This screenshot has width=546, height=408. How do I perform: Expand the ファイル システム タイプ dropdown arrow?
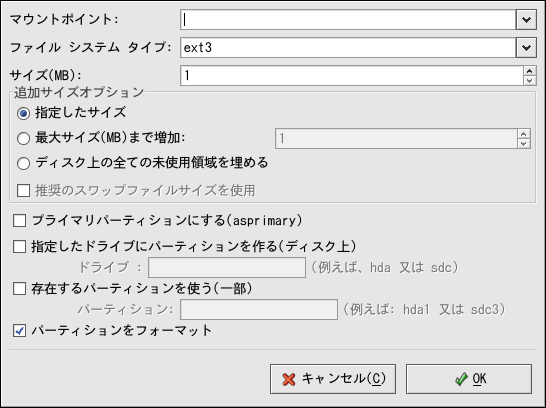point(526,47)
